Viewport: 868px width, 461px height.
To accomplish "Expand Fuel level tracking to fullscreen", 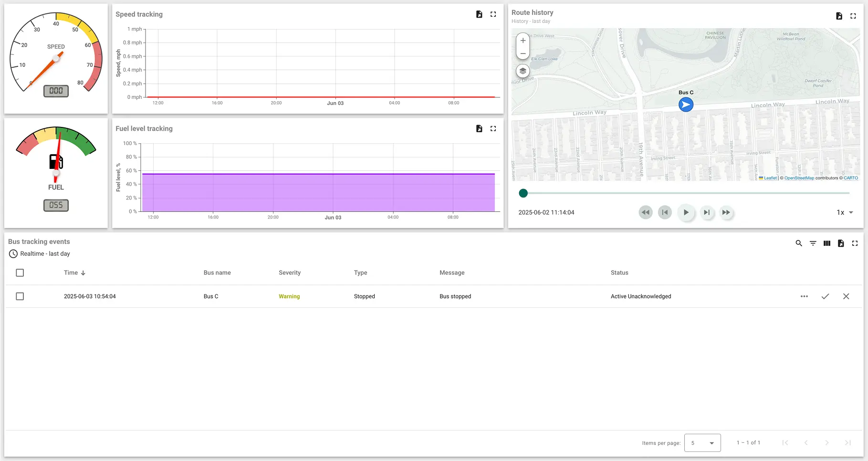I will pyautogui.click(x=493, y=128).
